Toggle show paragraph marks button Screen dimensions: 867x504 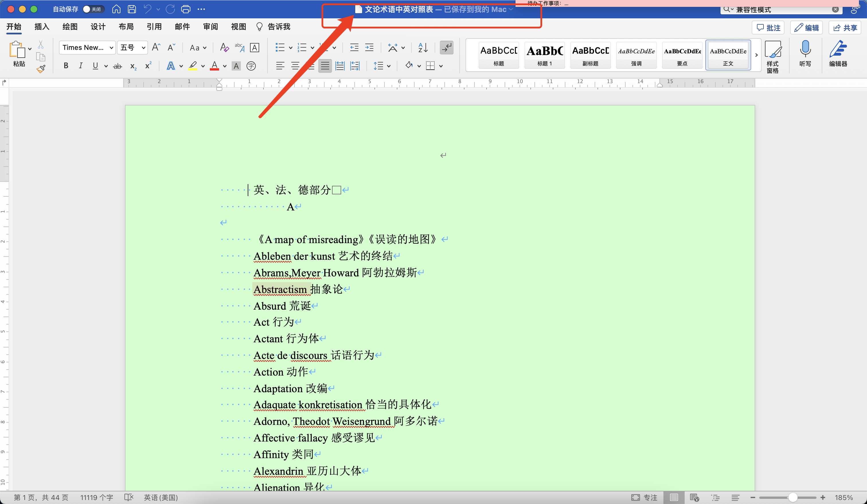(x=447, y=48)
